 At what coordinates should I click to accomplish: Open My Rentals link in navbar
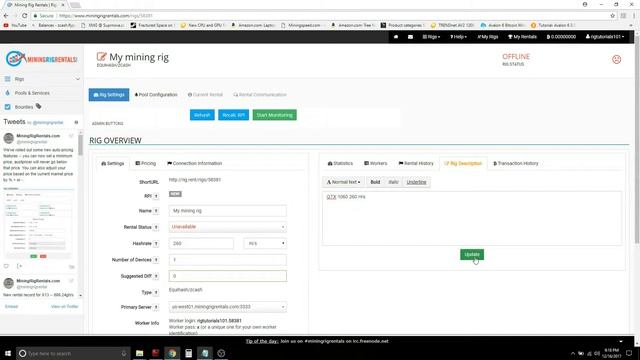click(522, 37)
